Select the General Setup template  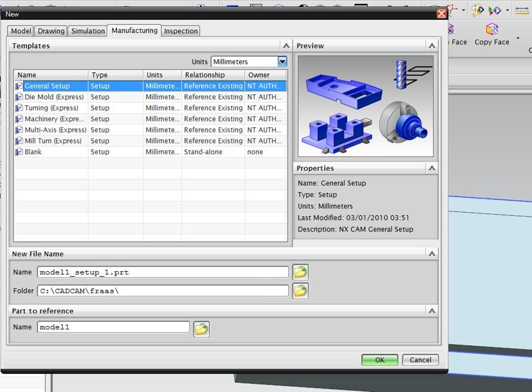click(x=150, y=86)
